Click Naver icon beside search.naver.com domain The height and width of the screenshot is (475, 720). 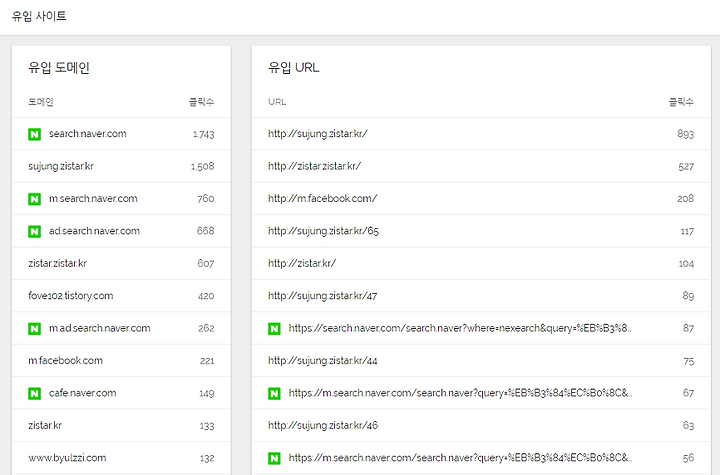pos(34,134)
